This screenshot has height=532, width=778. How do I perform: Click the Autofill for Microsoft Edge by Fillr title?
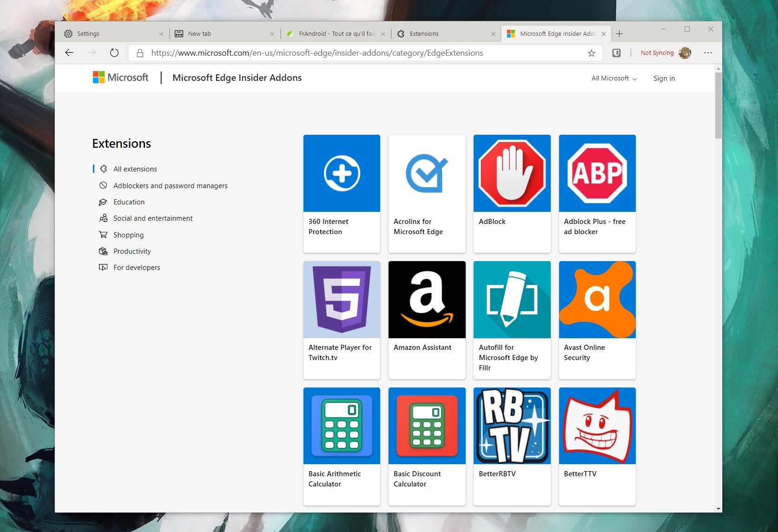click(508, 358)
